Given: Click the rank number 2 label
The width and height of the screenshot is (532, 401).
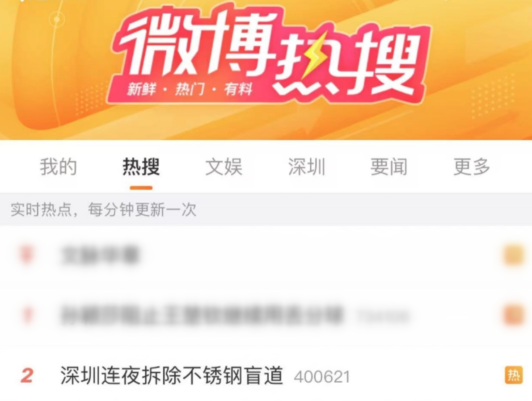Looking at the screenshot, I should click(27, 376).
